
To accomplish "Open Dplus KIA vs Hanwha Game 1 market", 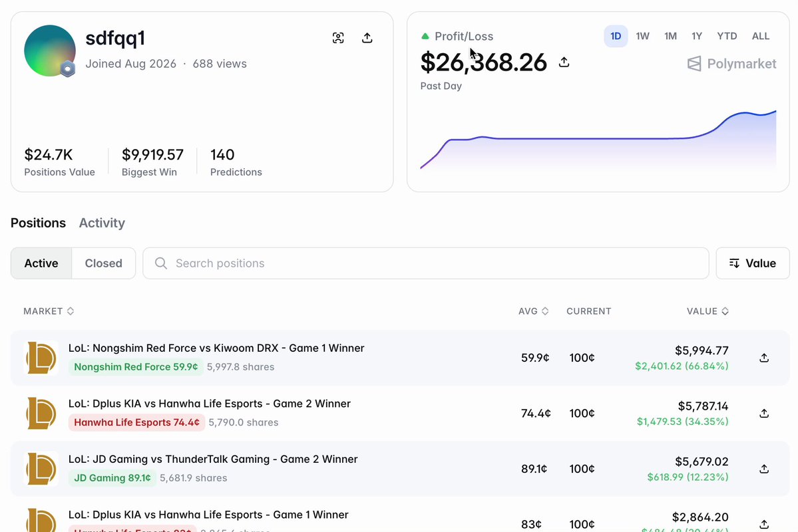I will pyautogui.click(x=209, y=514).
